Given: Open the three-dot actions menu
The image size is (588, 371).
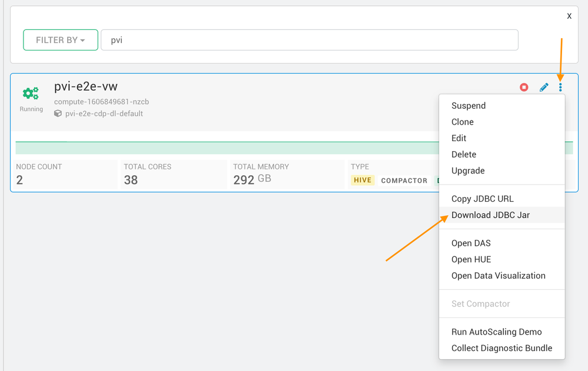Looking at the screenshot, I should pos(560,88).
